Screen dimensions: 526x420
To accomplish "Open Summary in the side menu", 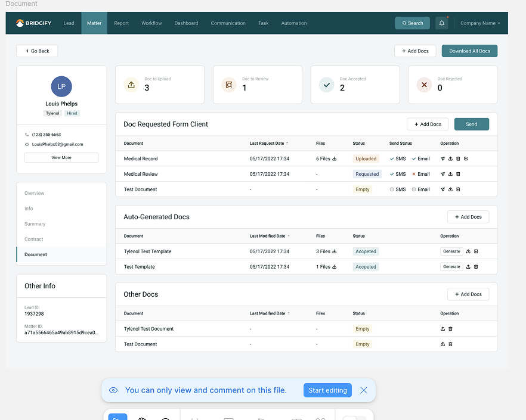I will [61, 224].
